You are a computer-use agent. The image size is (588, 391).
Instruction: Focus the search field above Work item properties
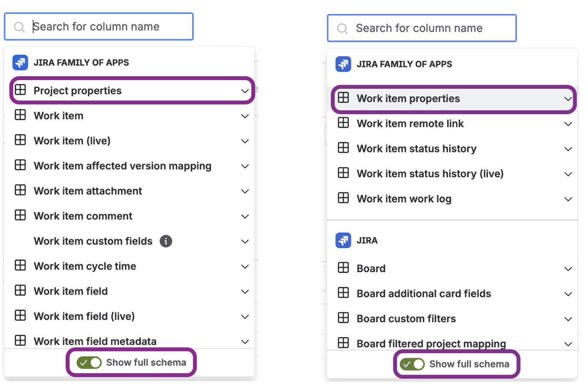click(x=422, y=28)
